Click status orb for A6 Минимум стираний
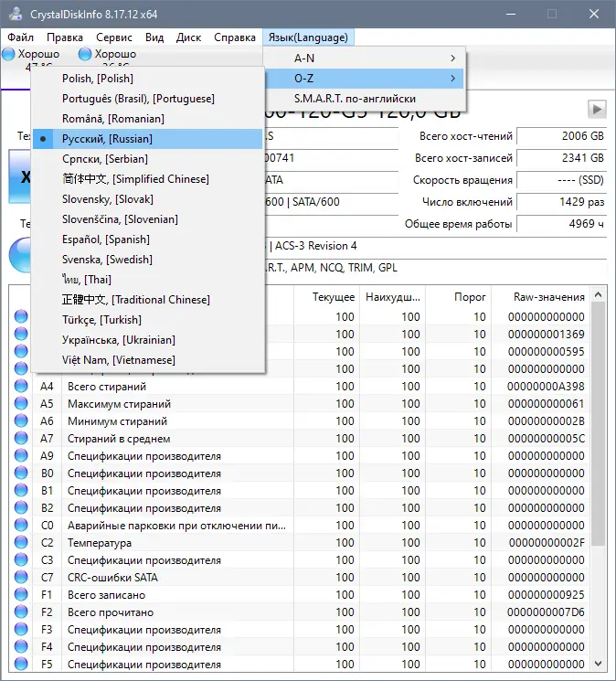The image size is (616, 681). (x=21, y=420)
